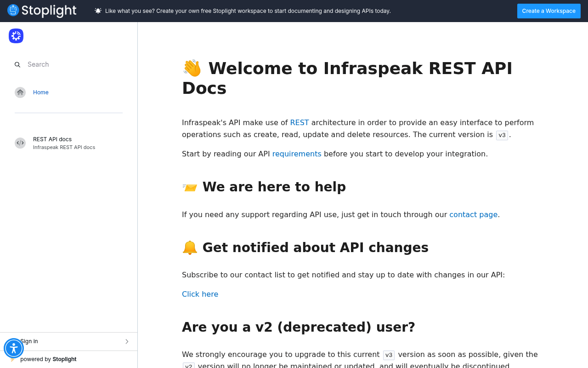
Task: Click the bell emoji beside Get notified
Action: tap(190, 247)
